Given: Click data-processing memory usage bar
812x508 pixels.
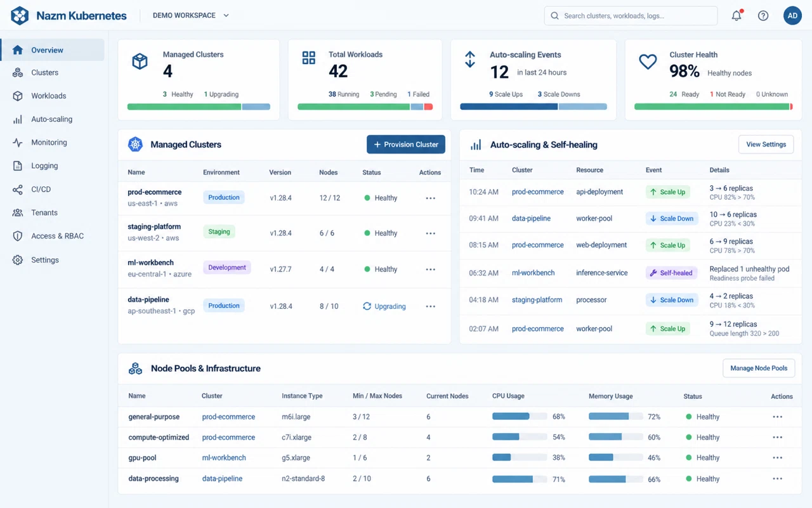Looking at the screenshot, I should click(615, 479).
